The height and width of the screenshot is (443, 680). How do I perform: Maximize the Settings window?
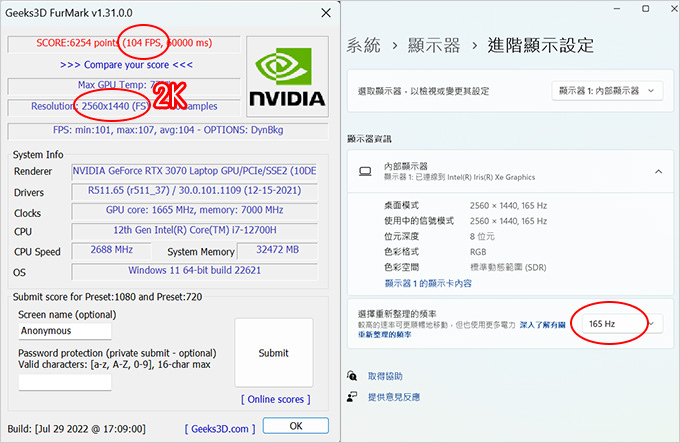[x=645, y=9]
